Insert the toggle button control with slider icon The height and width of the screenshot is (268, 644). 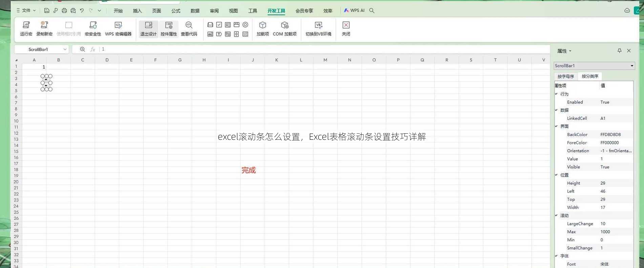[228, 34]
